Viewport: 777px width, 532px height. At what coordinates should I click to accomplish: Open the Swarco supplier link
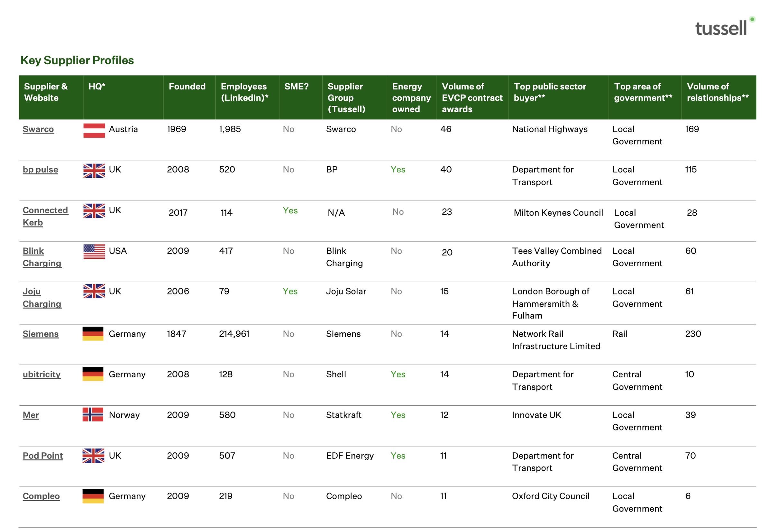38,129
